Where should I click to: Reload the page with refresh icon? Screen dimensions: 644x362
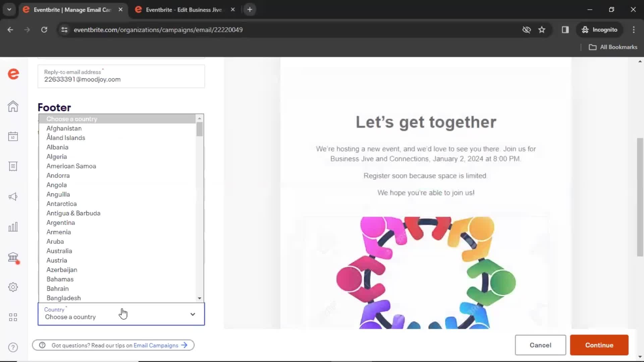click(x=44, y=30)
